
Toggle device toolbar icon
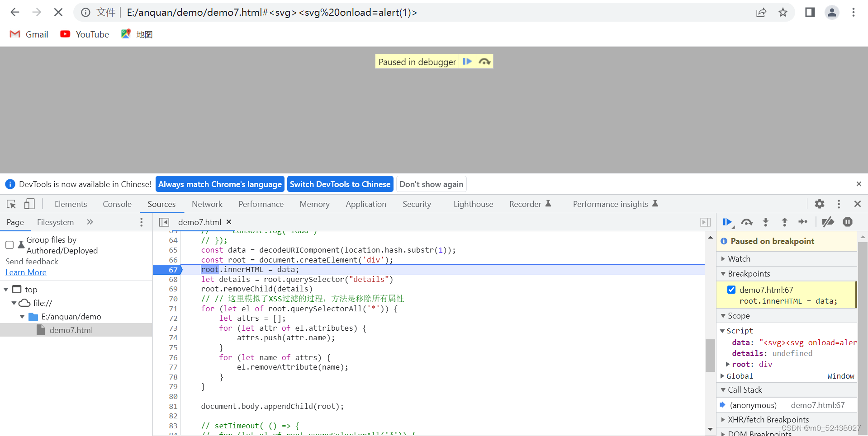tap(29, 204)
